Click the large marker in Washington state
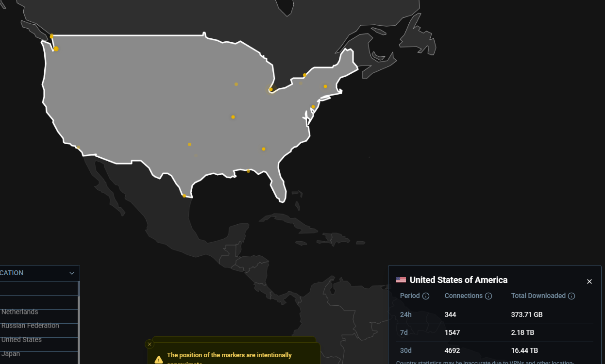Viewport: 605px width, 364px height. point(56,49)
